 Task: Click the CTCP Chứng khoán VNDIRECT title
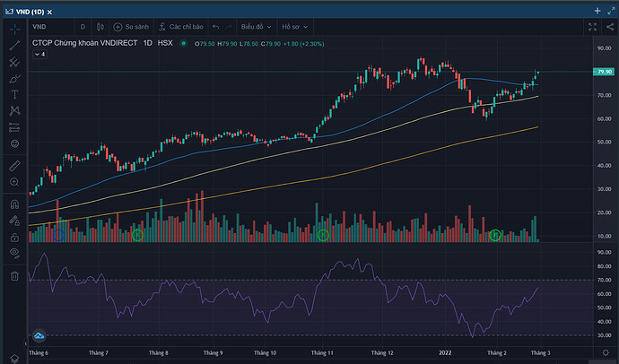[85, 43]
